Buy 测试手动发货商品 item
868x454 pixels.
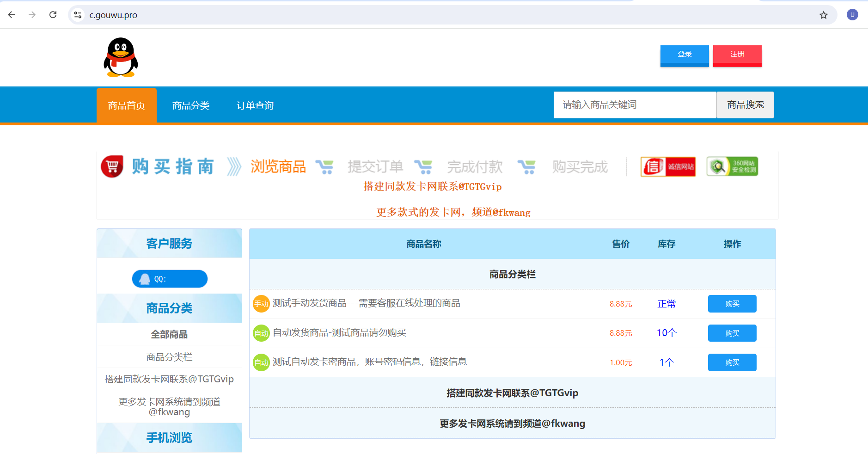732,304
